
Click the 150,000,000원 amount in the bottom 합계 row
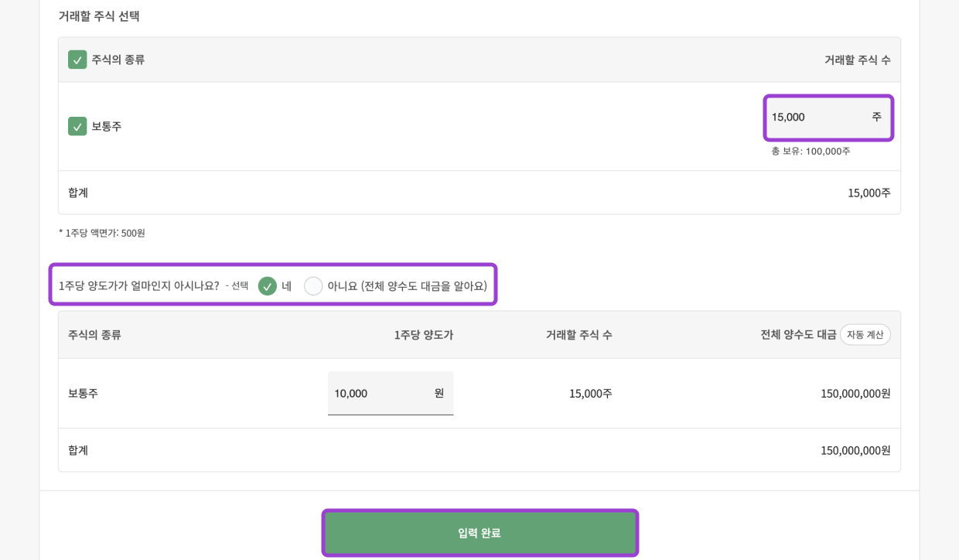tap(855, 450)
